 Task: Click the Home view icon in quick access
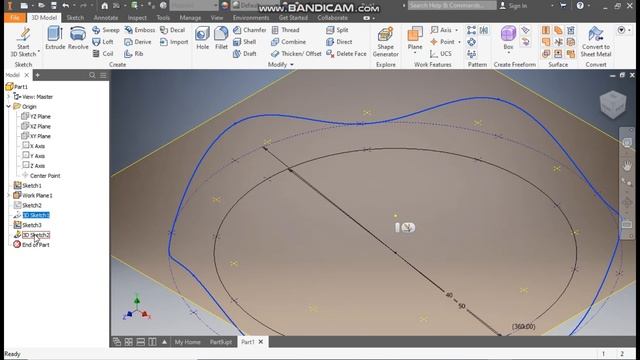point(104,6)
